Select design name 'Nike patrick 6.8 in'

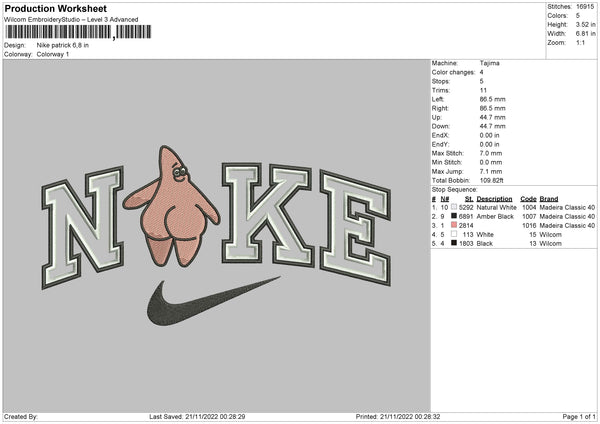63,45
